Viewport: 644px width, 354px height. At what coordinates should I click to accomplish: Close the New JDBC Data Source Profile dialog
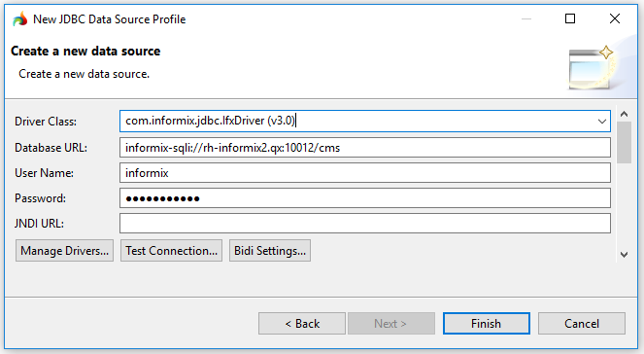[x=615, y=18]
